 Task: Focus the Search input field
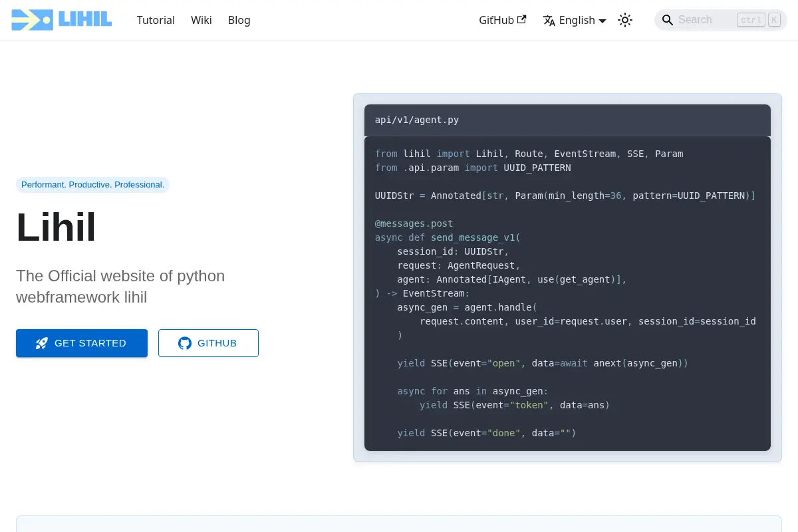721,20
